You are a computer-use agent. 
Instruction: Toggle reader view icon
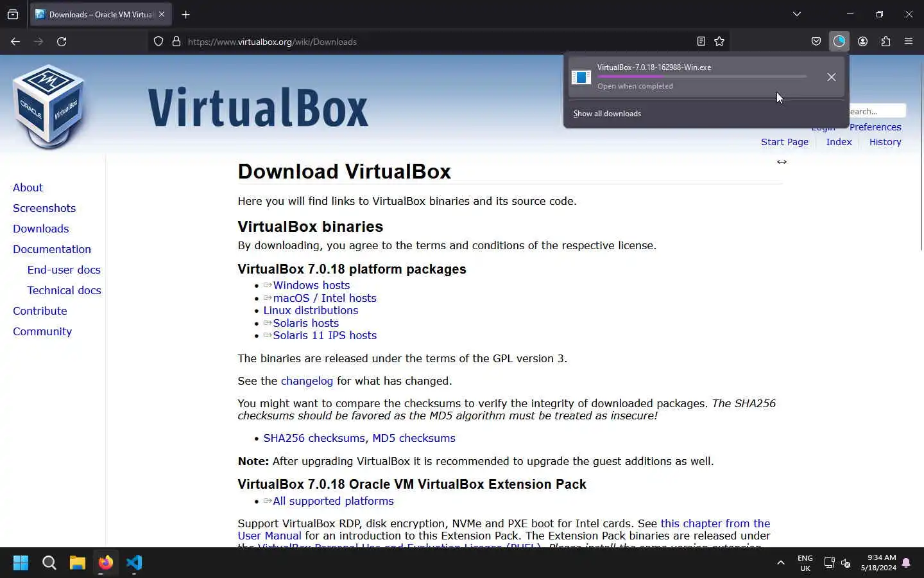pos(701,42)
